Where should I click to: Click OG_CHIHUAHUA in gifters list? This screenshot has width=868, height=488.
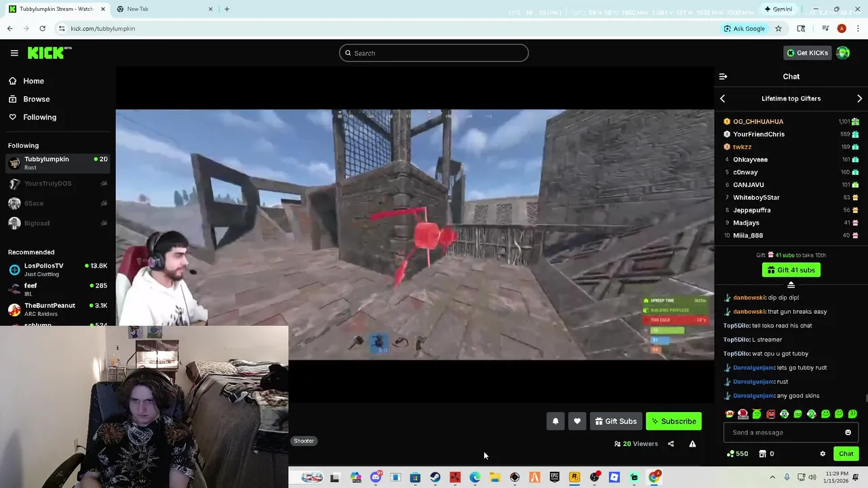click(757, 121)
